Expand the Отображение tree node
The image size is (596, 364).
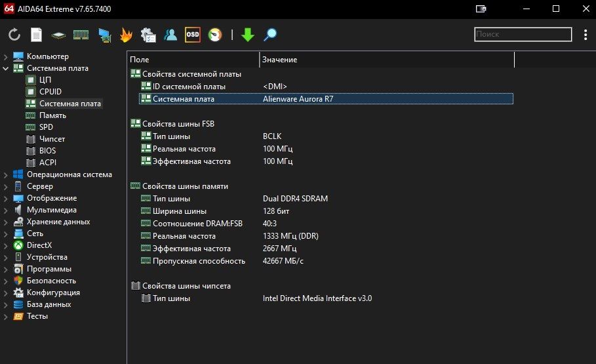[x=6, y=199]
